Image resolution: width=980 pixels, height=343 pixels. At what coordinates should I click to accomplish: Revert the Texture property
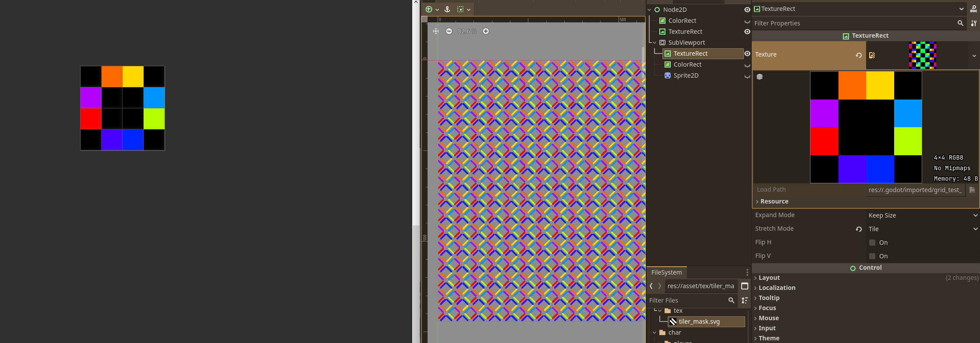pos(859,55)
